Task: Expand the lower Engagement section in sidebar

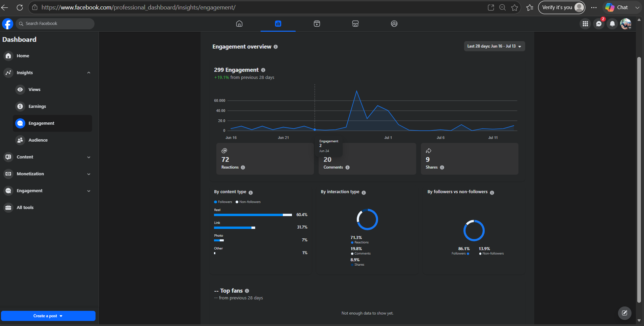Action: (x=89, y=191)
